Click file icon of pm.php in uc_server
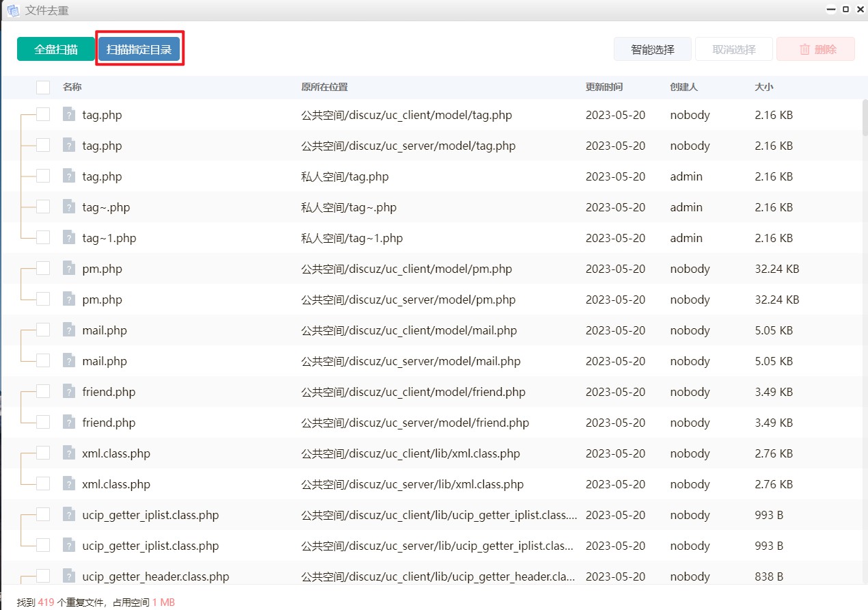The image size is (868, 610). pos(68,299)
